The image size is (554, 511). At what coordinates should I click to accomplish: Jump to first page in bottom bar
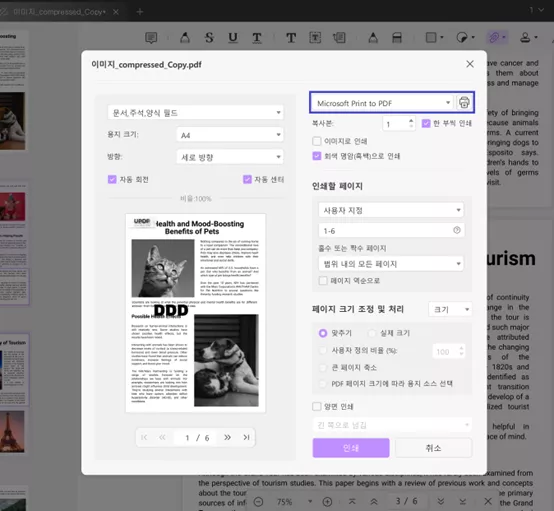352,501
